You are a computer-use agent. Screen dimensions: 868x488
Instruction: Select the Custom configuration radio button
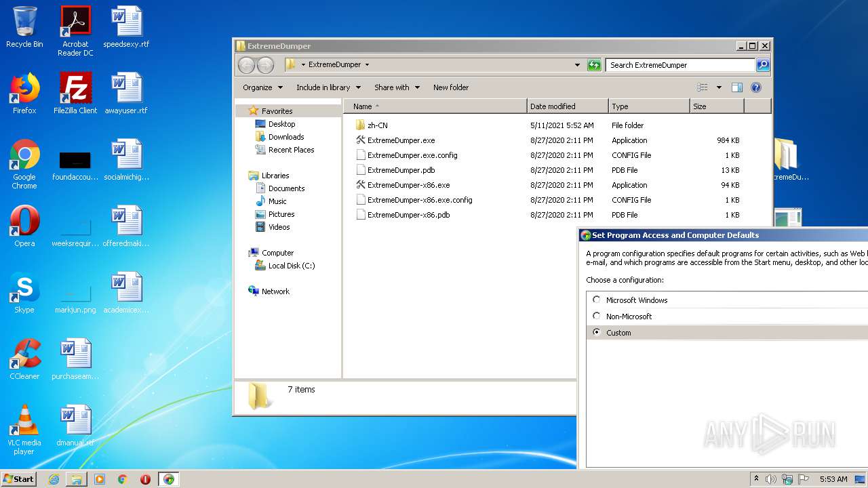(597, 332)
